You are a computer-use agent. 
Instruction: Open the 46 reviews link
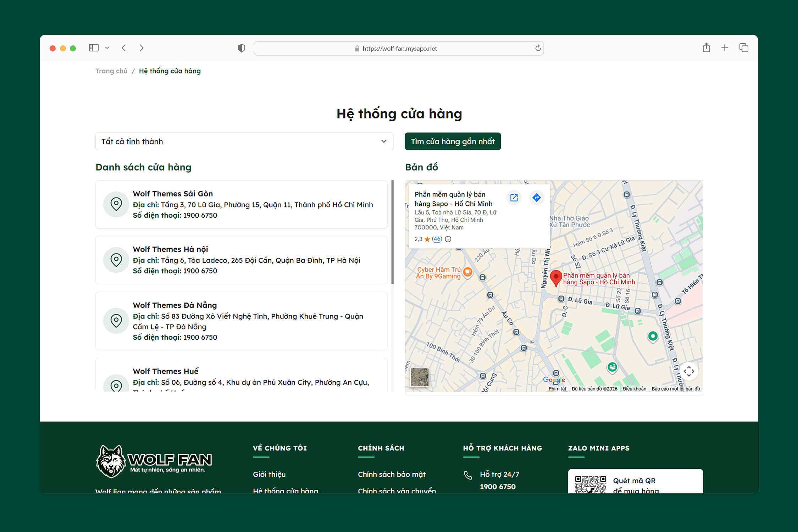click(437, 239)
